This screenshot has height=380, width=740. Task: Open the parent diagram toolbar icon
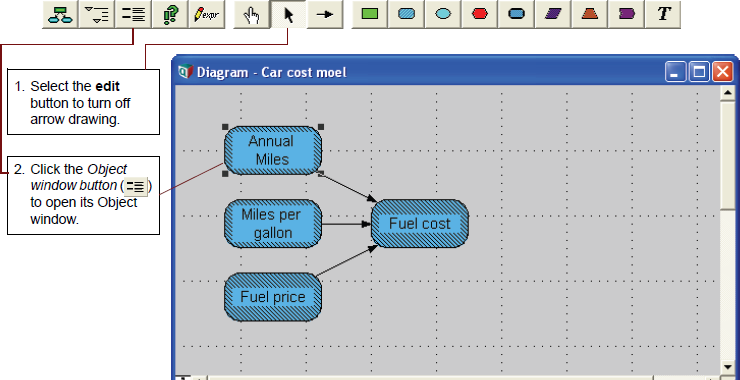tap(60, 15)
